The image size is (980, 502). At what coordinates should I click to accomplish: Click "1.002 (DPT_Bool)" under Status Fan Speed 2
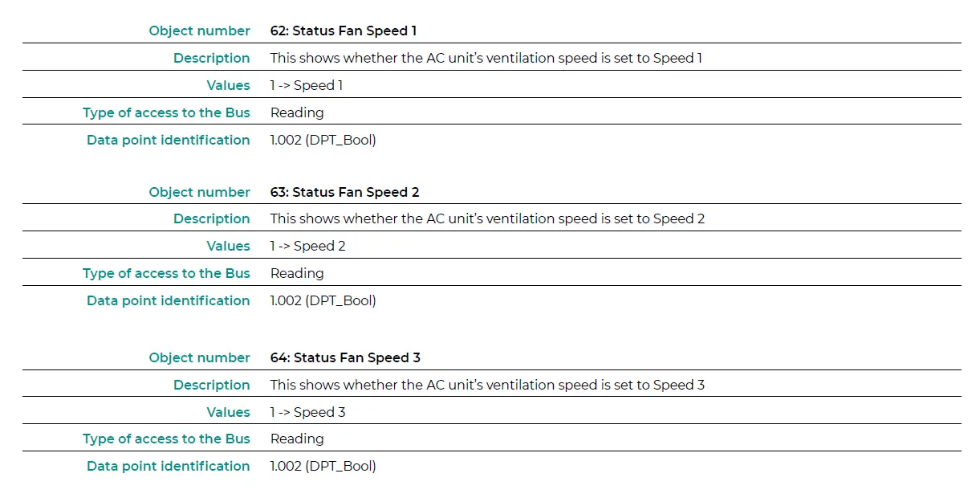tap(323, 300)
